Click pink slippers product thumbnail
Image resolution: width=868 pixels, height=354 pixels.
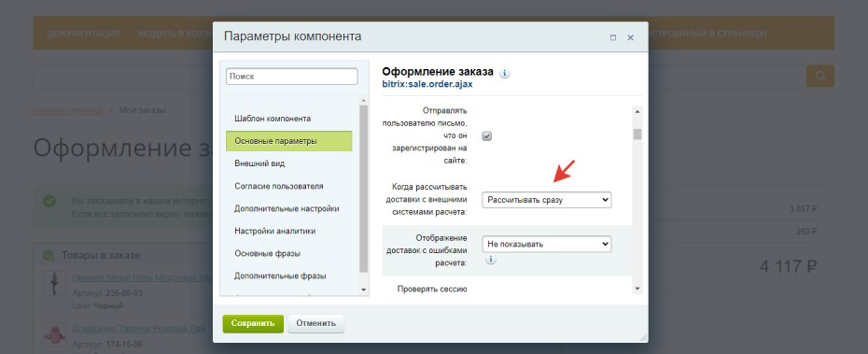click(55, 334)
